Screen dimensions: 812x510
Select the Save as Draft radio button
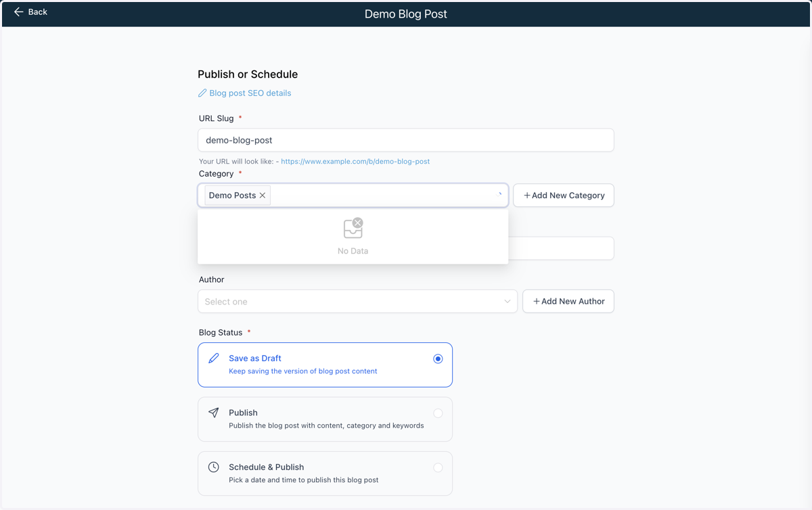438,358
